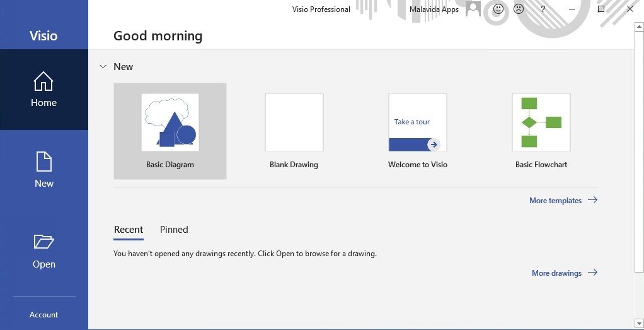644x330 pixels.
Task: Choose the Basic Diagram template thumbnail
Action: 170,122
